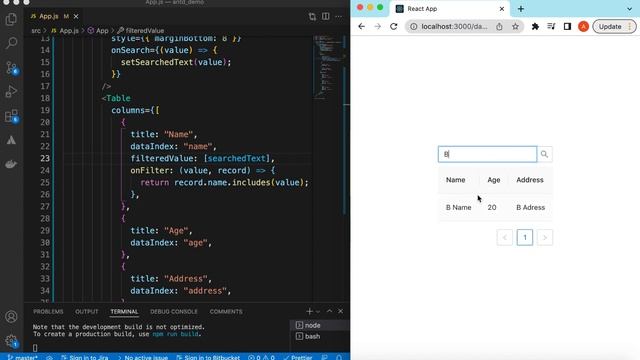This screenshot has height=360, width=640.
Task: Click the Chrome Update button
Action: tap(614, 27)
